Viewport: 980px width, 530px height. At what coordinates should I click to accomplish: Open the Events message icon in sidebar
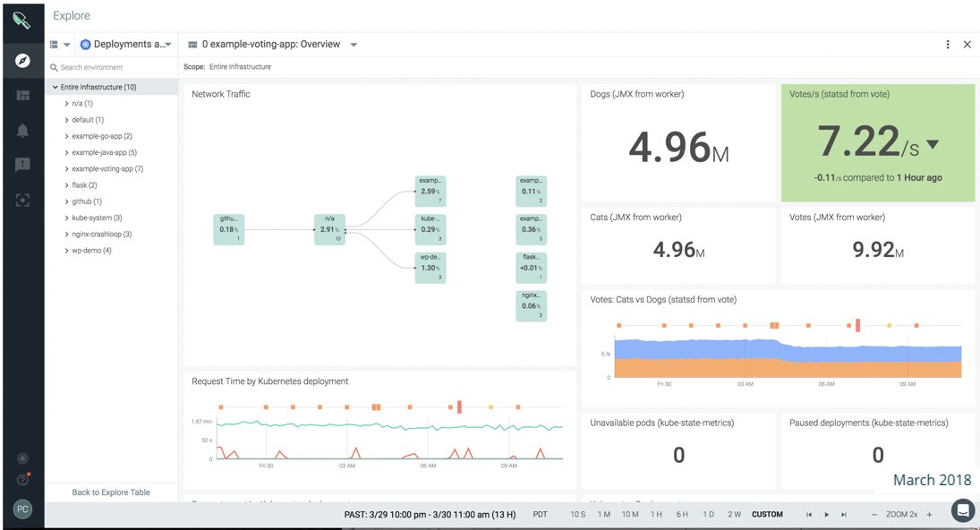22,165
